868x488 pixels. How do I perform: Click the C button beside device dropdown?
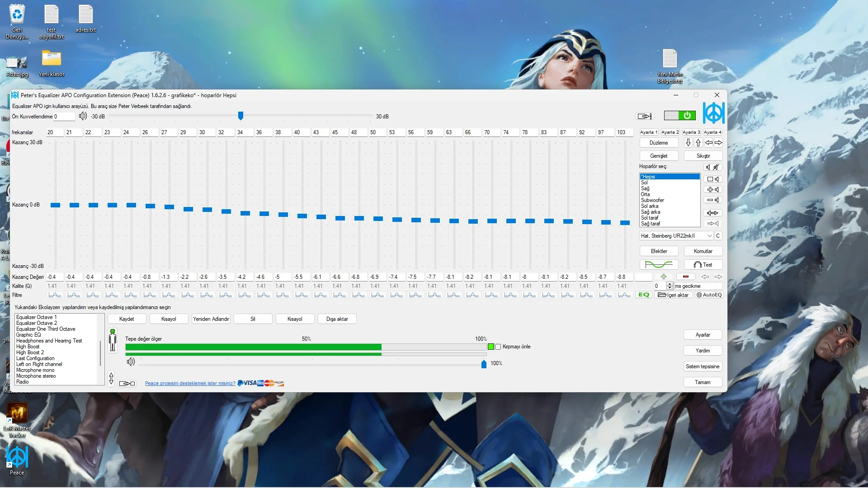(718, 236)
